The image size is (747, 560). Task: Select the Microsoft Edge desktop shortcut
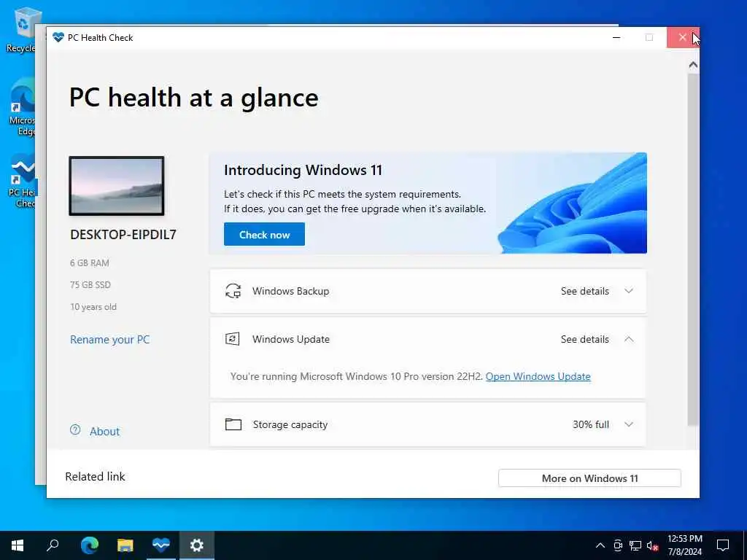(21, 107)
